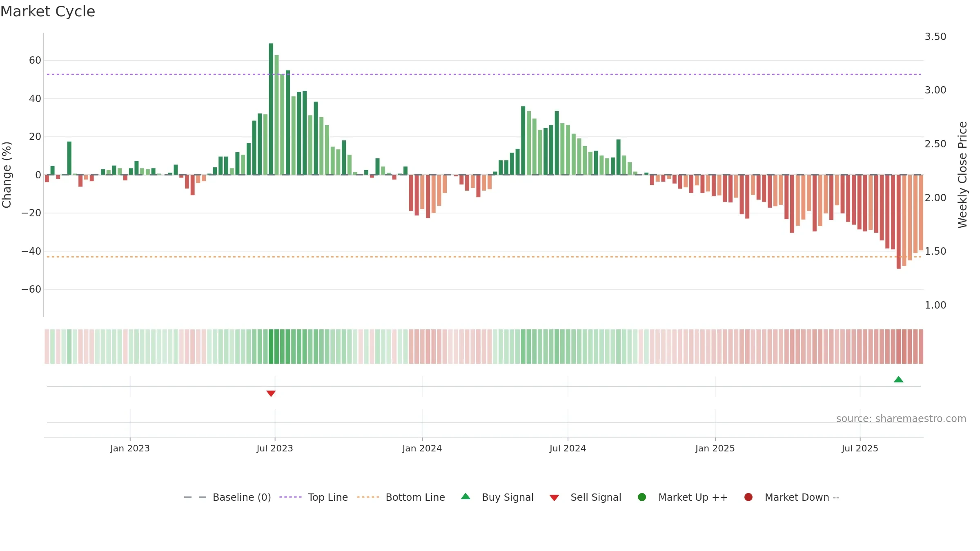Click the Change (%) axis title
This screenshot has width=980, height=551.
pyautogui.click(x=7, y=175)
